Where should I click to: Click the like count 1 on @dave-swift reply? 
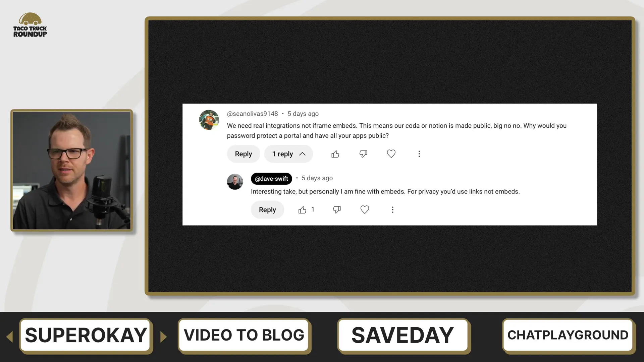pyautogui.click(x=312, y=209)
